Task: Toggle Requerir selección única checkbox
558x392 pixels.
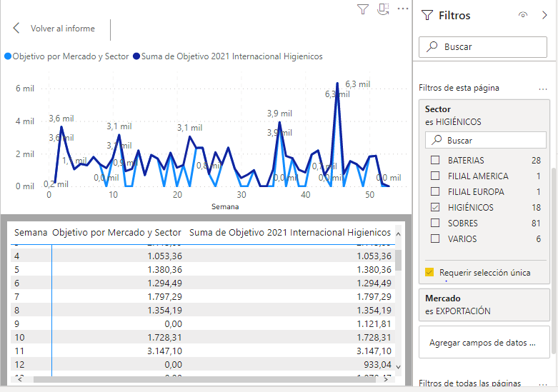Action: pos(429,273)
